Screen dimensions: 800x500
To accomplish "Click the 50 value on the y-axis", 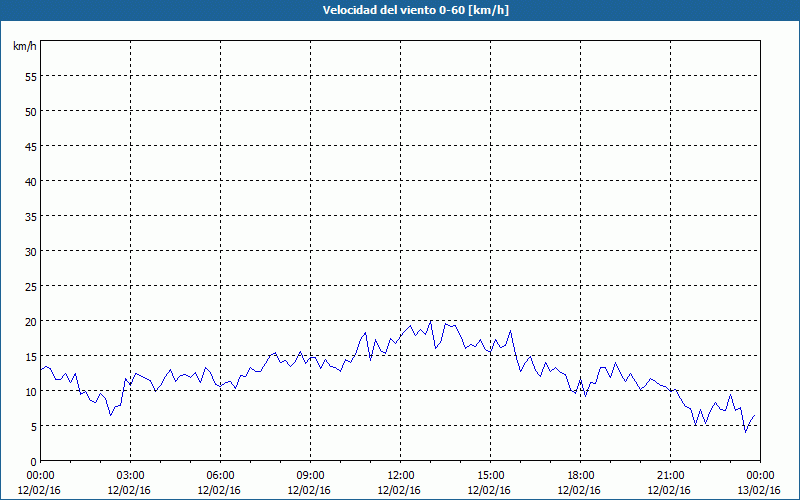I will pos(31,112).
